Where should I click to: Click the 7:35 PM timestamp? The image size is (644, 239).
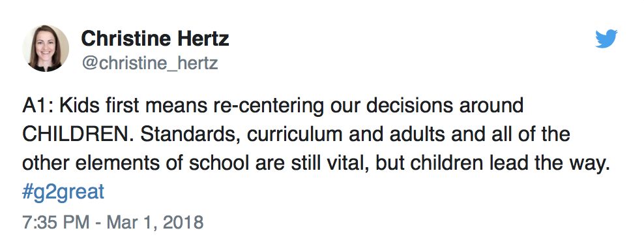(56, 222)
